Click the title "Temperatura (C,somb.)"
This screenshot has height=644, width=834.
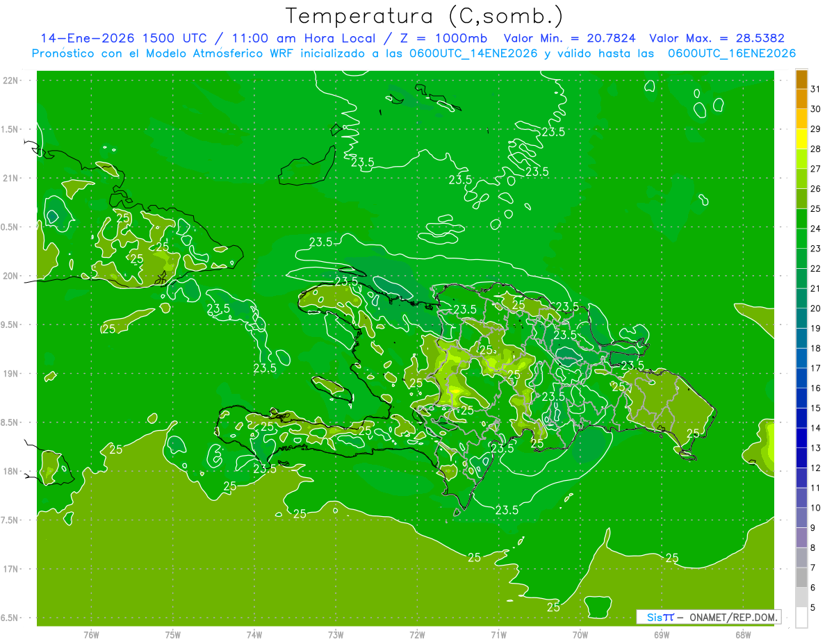pos(425,16)
